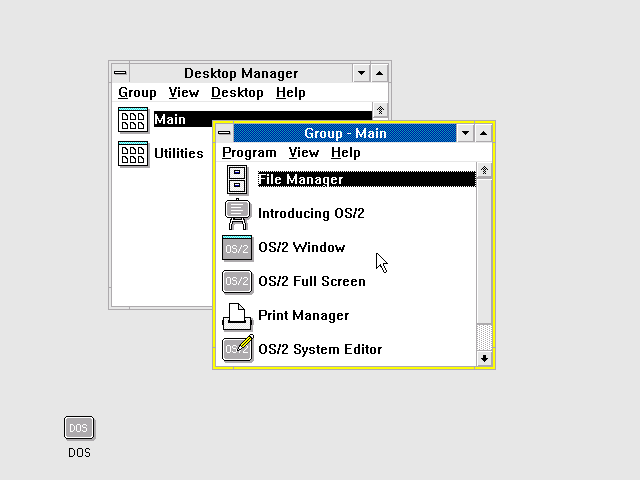Select the File Manager list entry text

(x=301, y=179)
